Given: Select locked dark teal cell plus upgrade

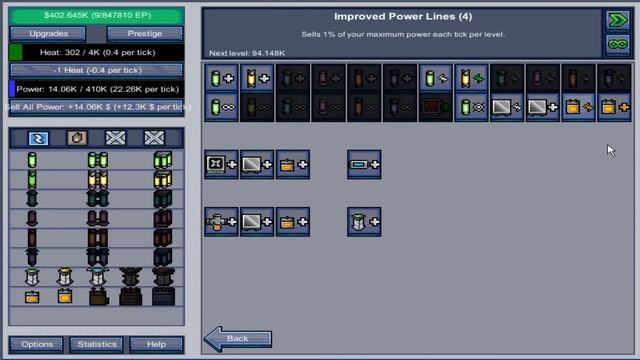Looking at the screenshot, I should (293, 78).
